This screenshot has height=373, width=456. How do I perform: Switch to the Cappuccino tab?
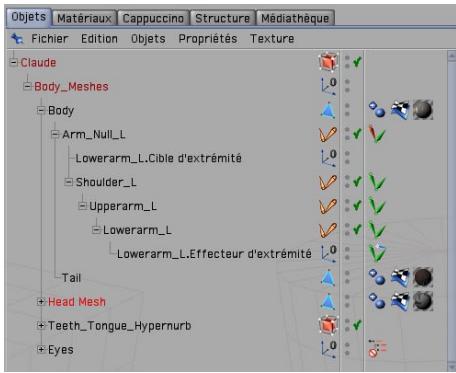pyautogui.click(x=153, y=18)
